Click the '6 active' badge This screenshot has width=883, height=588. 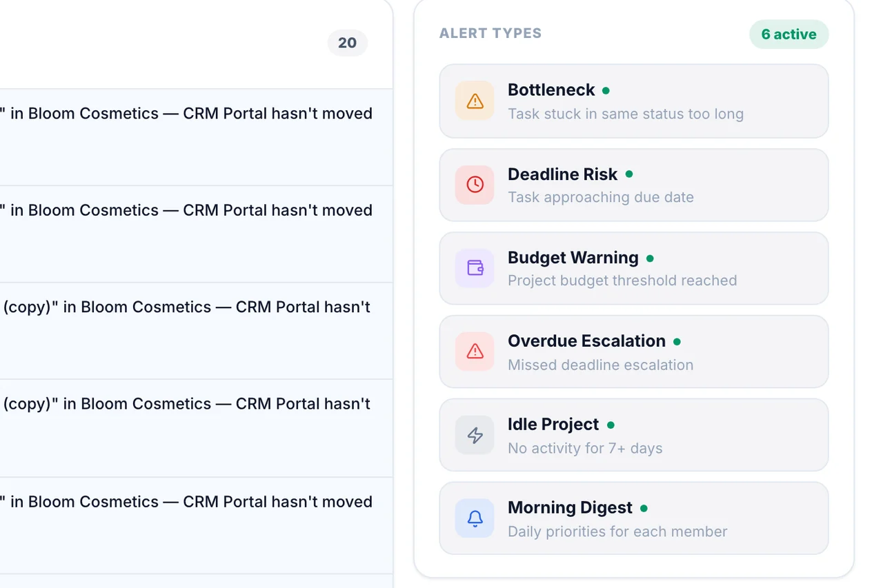tap(788, 34)
